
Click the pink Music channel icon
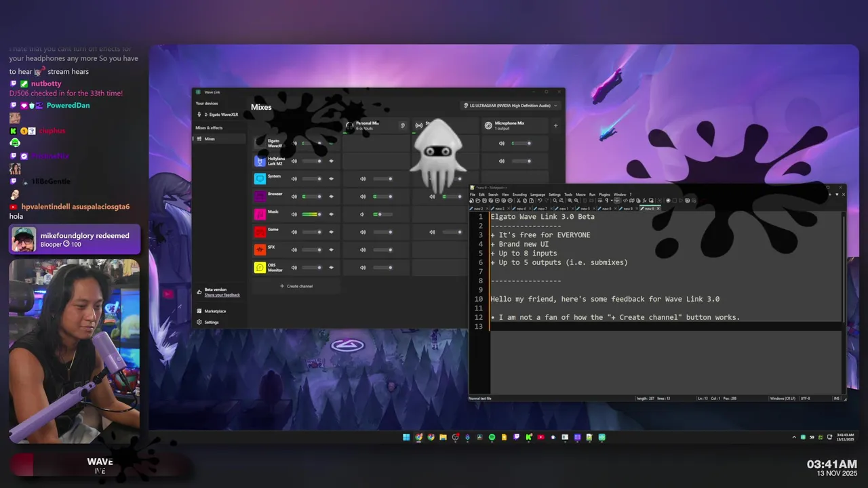pos(260,213)
